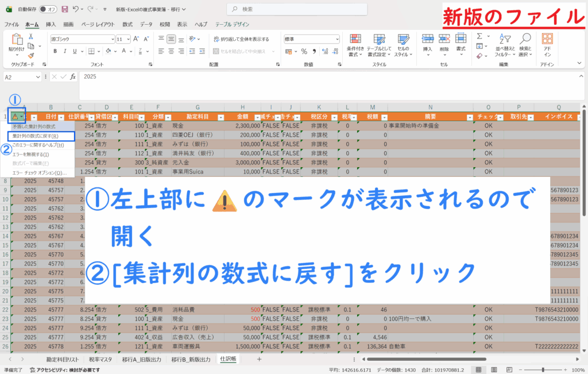Screen dimensions: 588x374
Task: Click the Save floppy disk icon
Action: (x=64, y=10)
